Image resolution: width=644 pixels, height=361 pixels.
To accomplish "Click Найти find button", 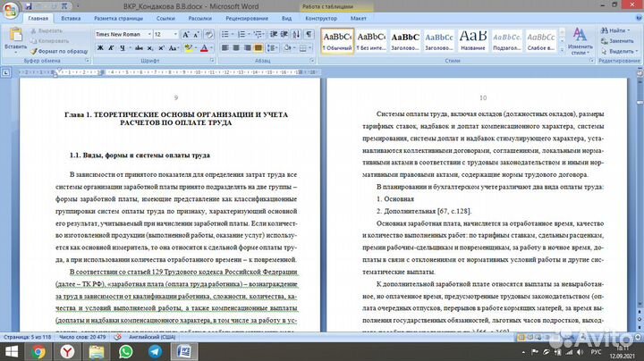I will point(614,30).
